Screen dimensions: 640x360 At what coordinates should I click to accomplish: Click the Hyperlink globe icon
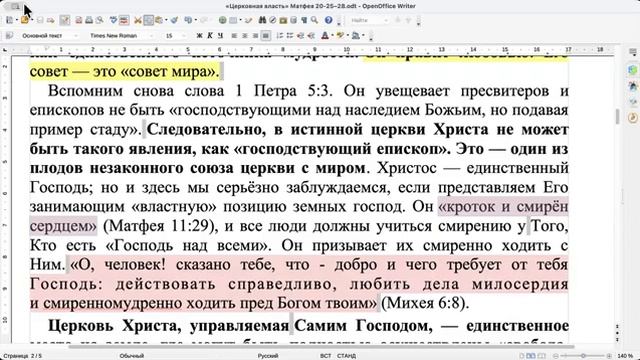(x=222, y=20)
